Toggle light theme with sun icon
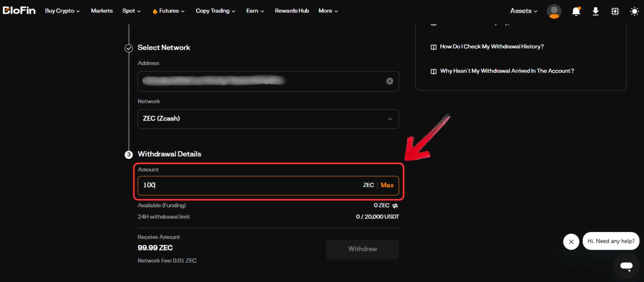The width and height of the screenshot is (644, 282). (634, 11)
